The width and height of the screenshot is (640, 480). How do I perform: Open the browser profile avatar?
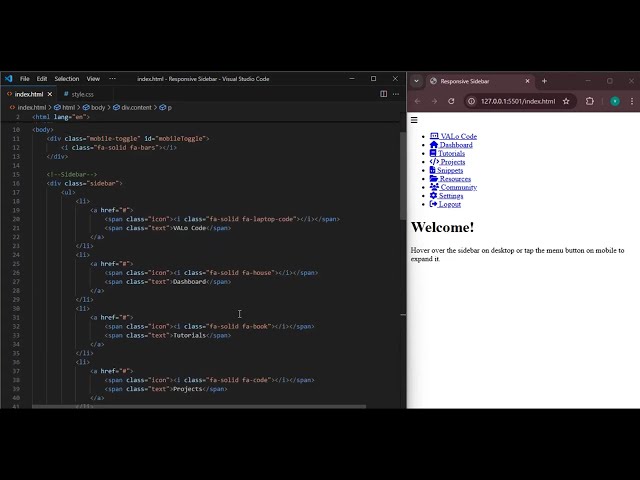(x=615, y=101)
